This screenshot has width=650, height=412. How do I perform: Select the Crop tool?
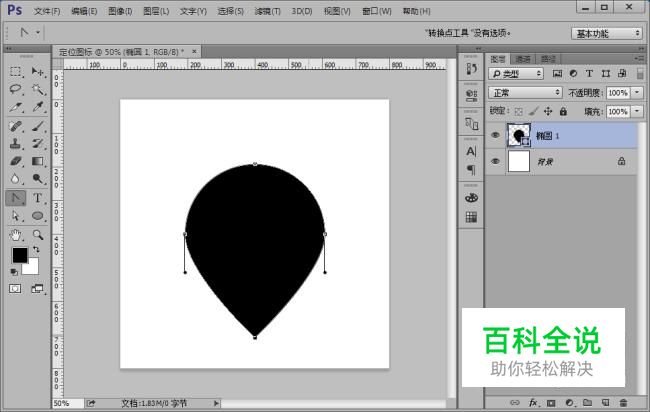(x=16, y=107)
